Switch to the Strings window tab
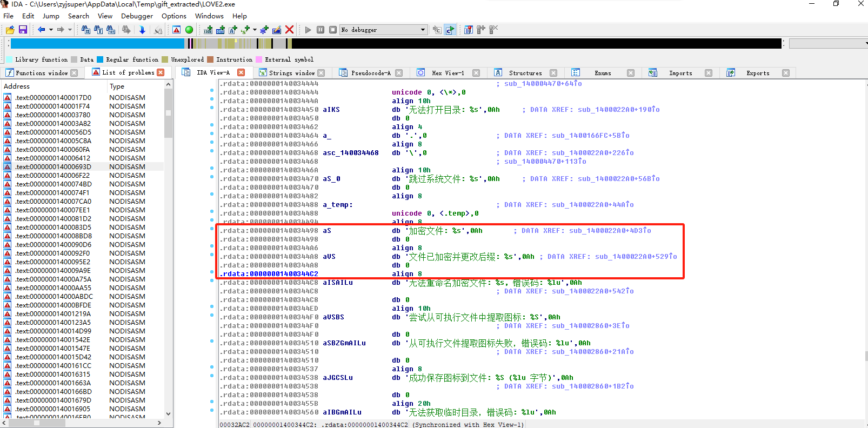 click(292, 73)
